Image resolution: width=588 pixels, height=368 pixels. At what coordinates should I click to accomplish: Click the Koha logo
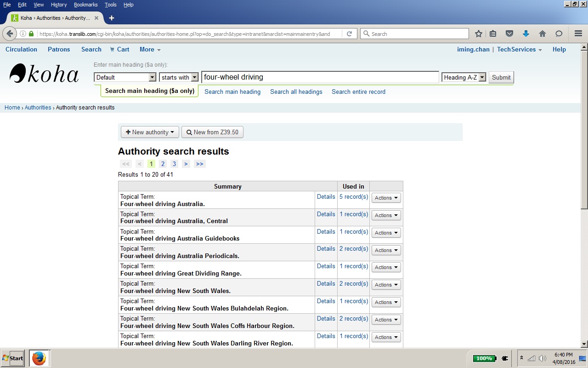point(45,74)
